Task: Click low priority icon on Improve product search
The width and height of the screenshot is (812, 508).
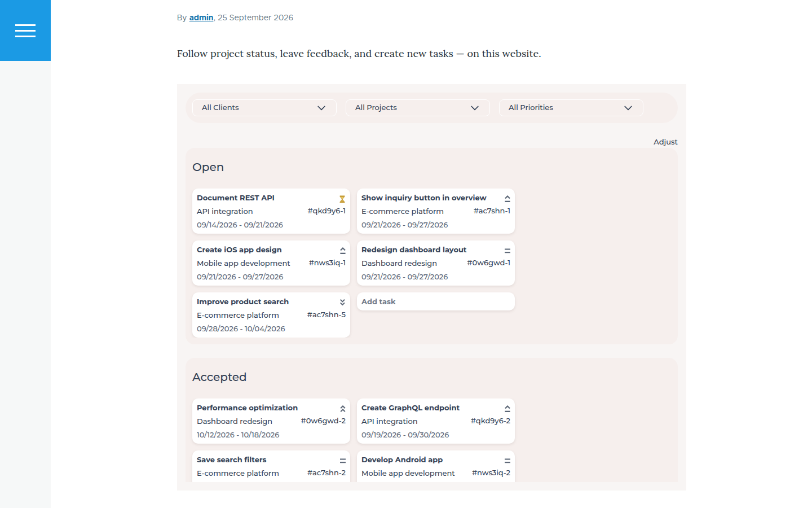Action: (x=342, y=303)
